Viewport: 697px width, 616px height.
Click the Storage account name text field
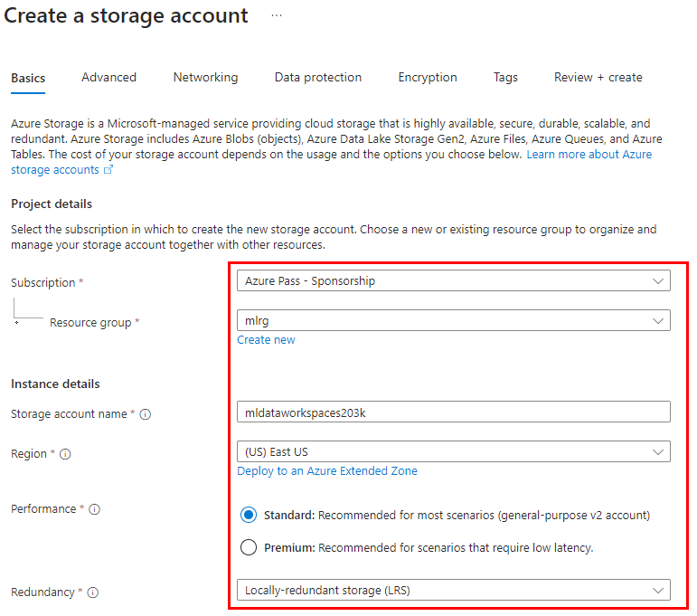tap(453, 412)
